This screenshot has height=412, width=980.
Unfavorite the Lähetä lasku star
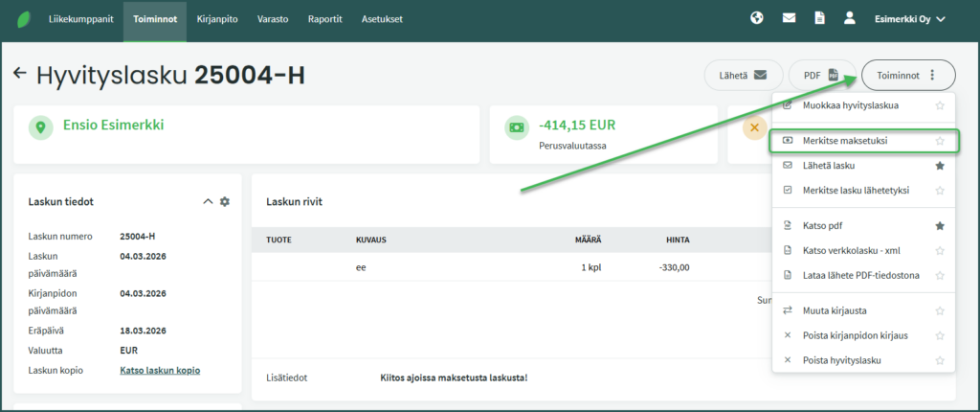(x=940, y=166)
